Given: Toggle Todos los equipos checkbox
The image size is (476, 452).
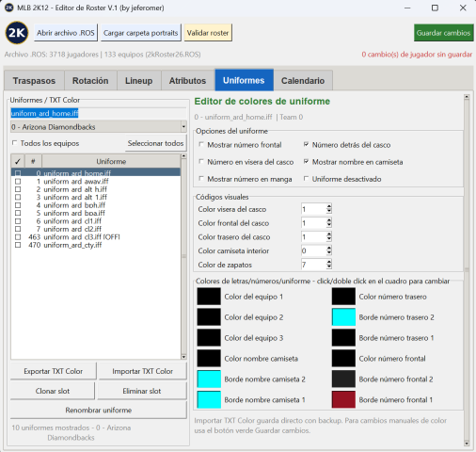Looking at the screenshot, I should pos(14,143).
